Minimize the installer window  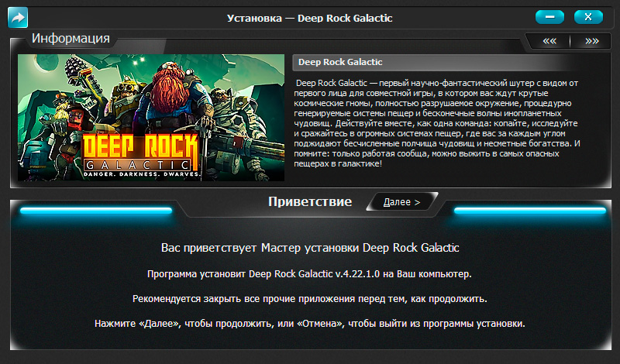[x=549, y=17]
